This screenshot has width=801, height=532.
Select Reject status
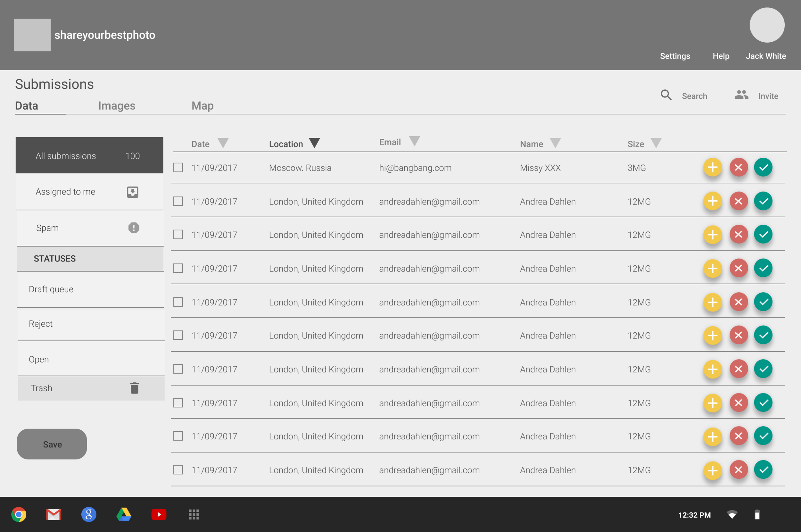91,324
